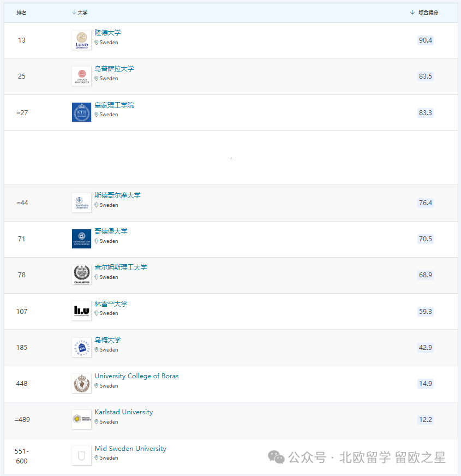The image size is (461, 476).
Task: Sort by the 综合得分 column arrow
Action: pyautogui.click(x=412, y=13)
